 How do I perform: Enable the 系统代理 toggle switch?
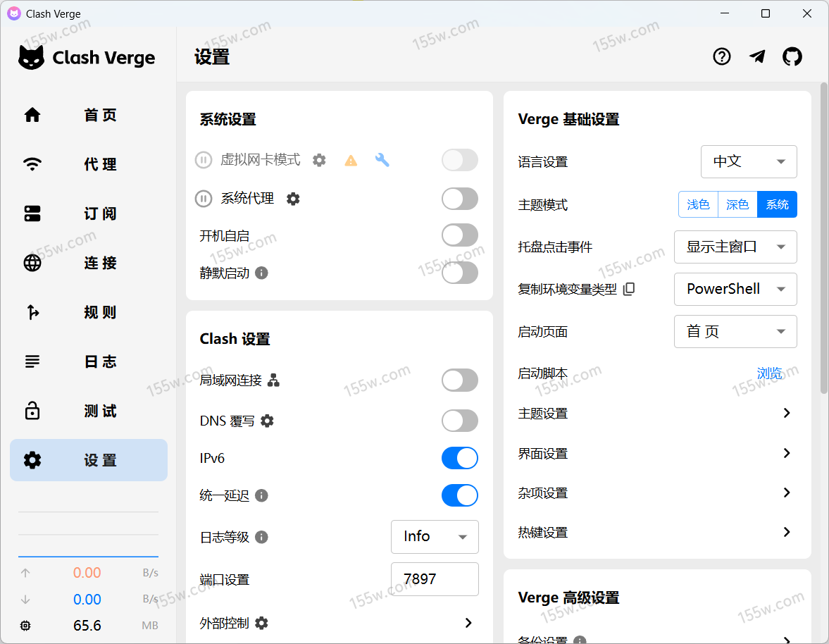tap(459, 199)
